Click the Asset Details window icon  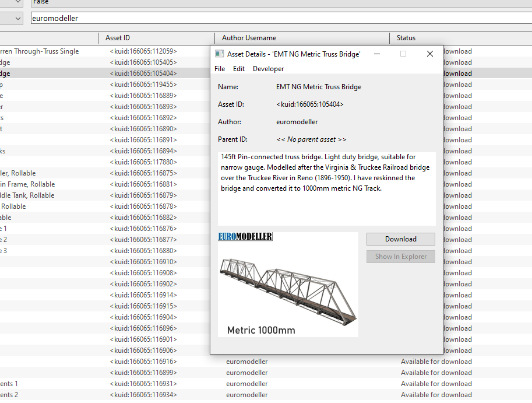pyautogui.click(x=220, y=54)
